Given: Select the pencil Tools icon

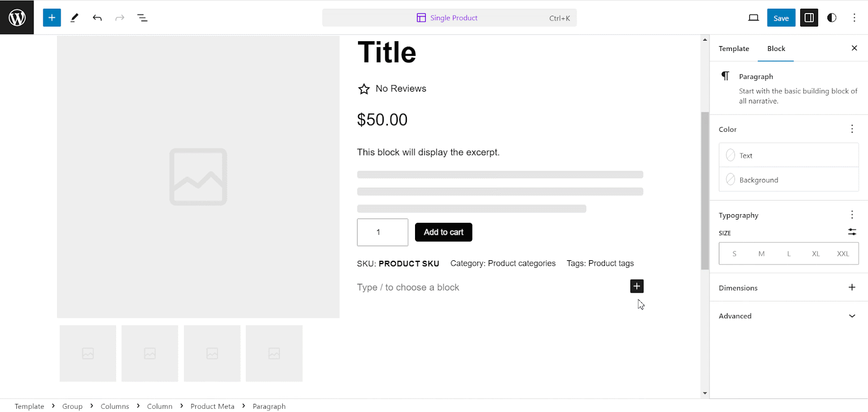Looking at the screenshot, I should point(74,17).
